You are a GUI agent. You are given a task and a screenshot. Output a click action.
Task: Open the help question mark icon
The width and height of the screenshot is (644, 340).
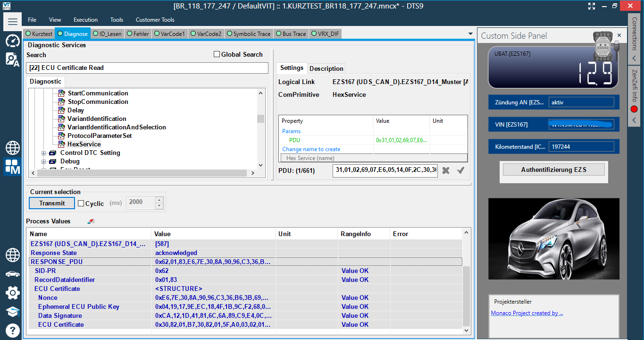[12, 330]
